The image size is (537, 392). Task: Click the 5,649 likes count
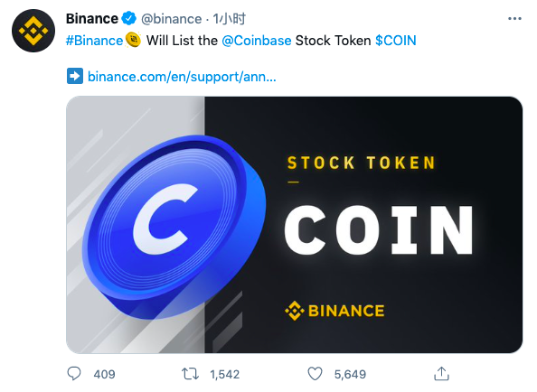350,374
